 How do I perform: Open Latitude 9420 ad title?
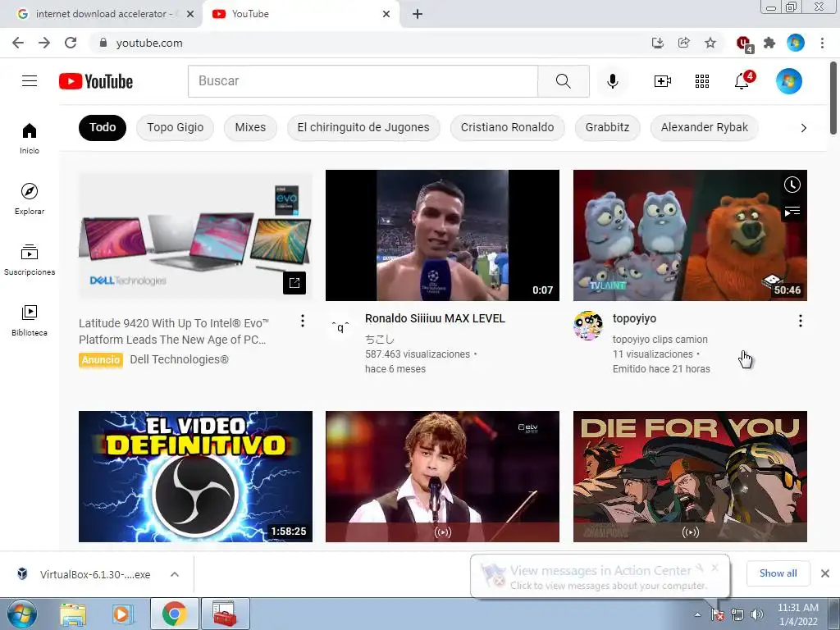pos(174,331)
